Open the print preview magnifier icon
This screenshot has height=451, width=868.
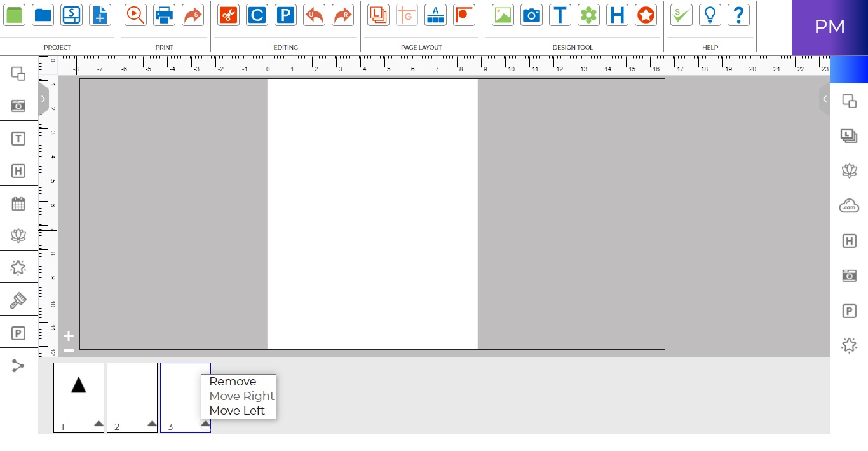tap(135, 15)
